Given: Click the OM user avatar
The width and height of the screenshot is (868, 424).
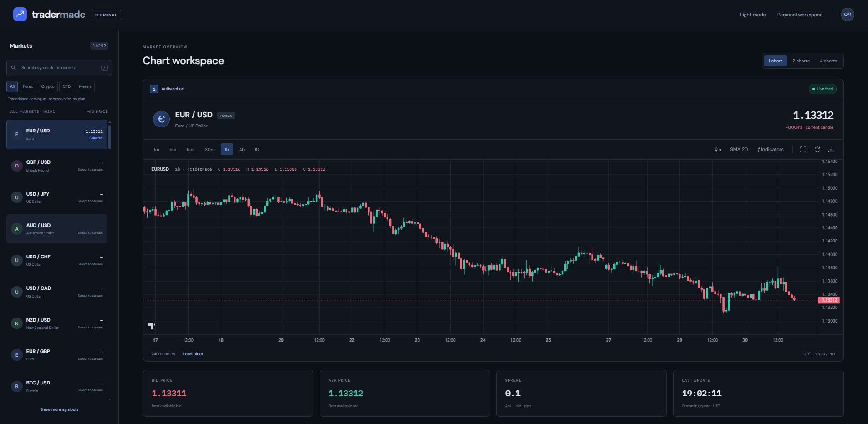Looking at the screenshot, I should (x=848, y=15).
